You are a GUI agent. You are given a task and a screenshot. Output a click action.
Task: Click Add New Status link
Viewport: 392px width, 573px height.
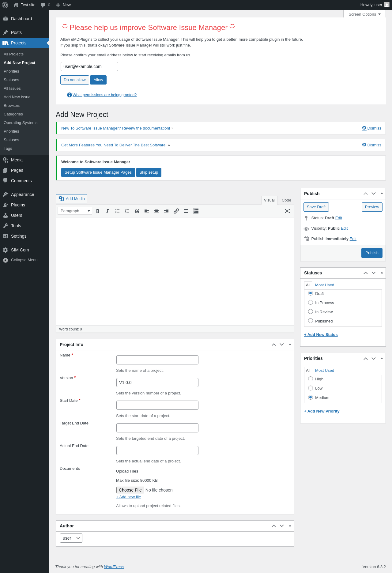point(321,335)
